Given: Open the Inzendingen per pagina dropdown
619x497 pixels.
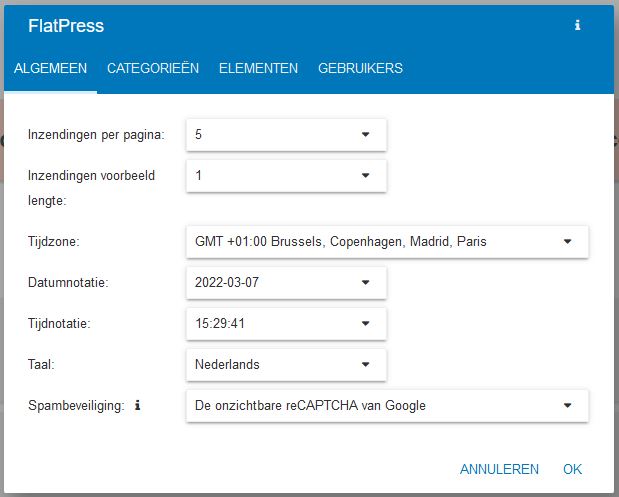Looking at the screenshot, I should pyautogui.click(x=286, y=135).
